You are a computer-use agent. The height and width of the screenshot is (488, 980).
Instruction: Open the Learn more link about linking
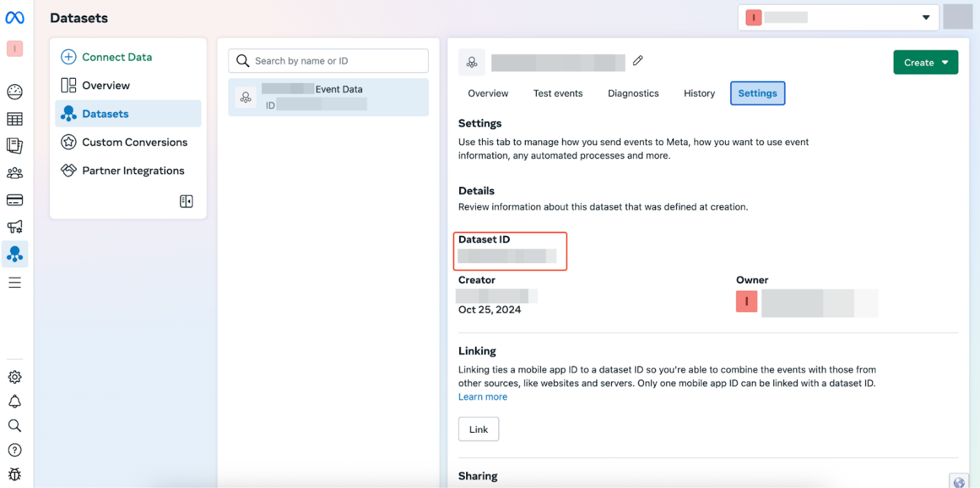coord(482,396)
